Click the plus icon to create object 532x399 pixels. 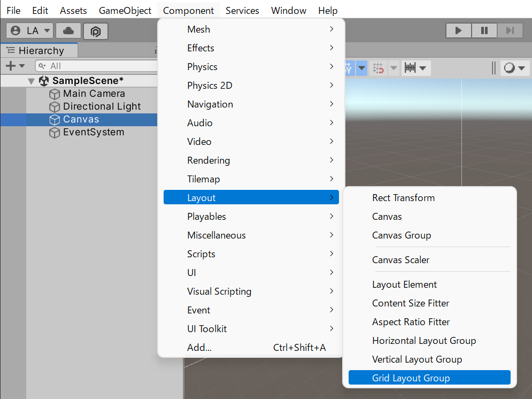10,66
